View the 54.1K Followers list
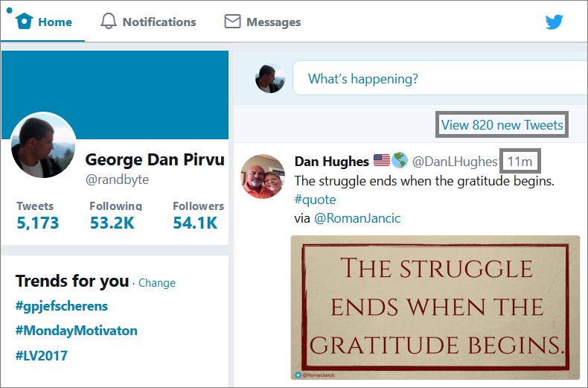The width and height of the screenshot is (588, 388). click(x=198, y=216)
